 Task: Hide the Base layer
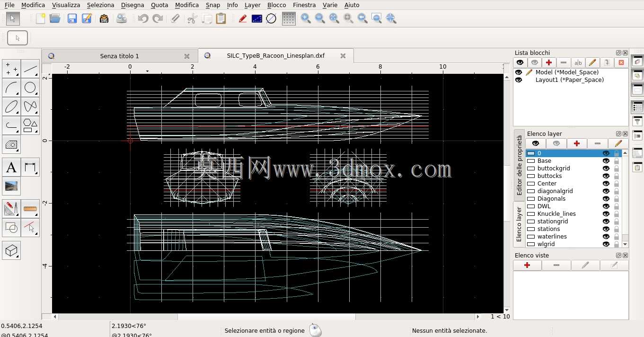click(606, 161)
